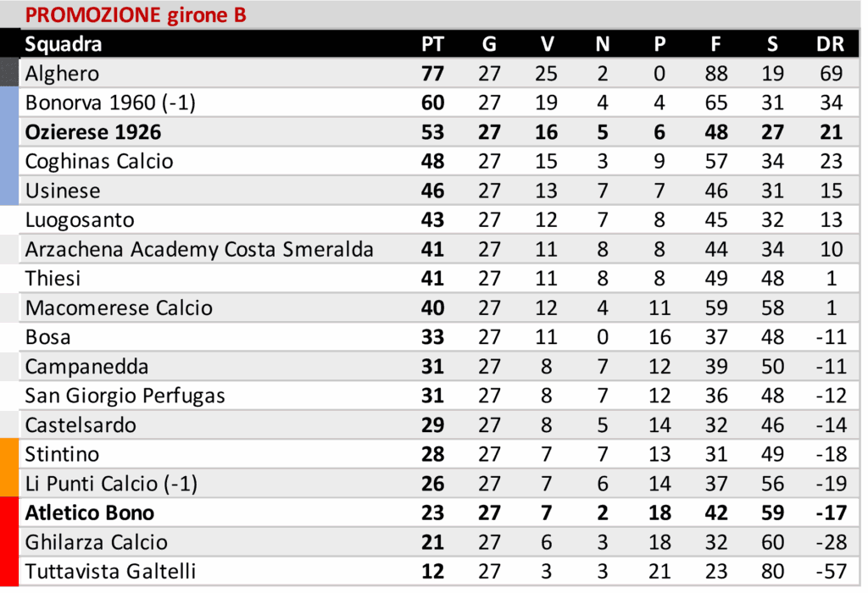This screenshot has height=593, width=868.
Task: Select Bosa's points value of 33
Action: pos(432,337)
